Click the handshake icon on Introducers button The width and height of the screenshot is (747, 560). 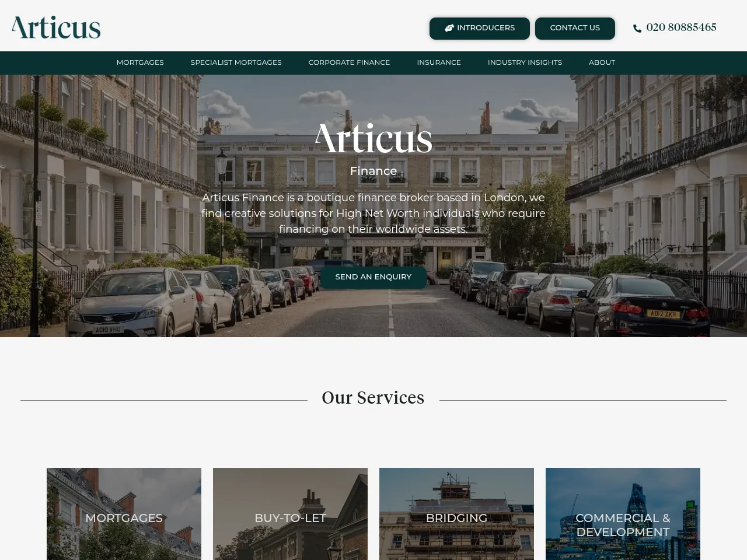(449, 27)
